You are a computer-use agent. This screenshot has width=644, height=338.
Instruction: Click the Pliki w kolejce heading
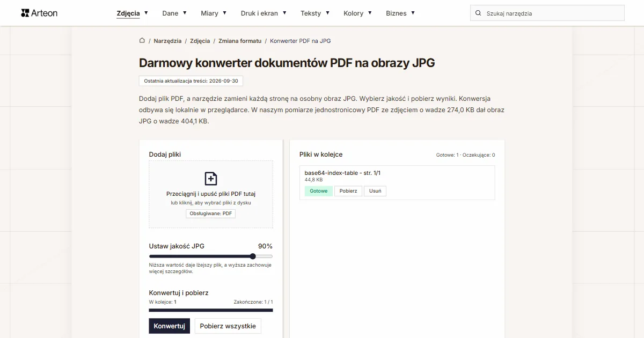pyautogui.click(x=321, y=155)
